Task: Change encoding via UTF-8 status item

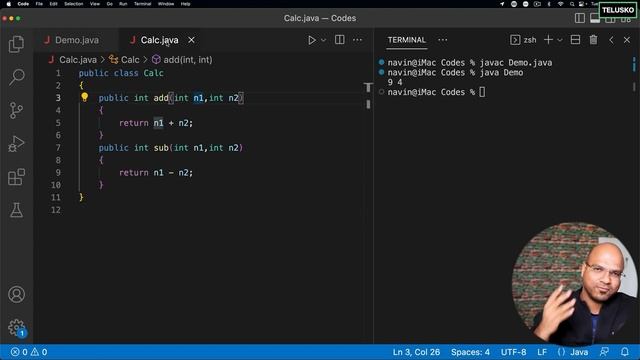Action: click(x=513, y=352)
